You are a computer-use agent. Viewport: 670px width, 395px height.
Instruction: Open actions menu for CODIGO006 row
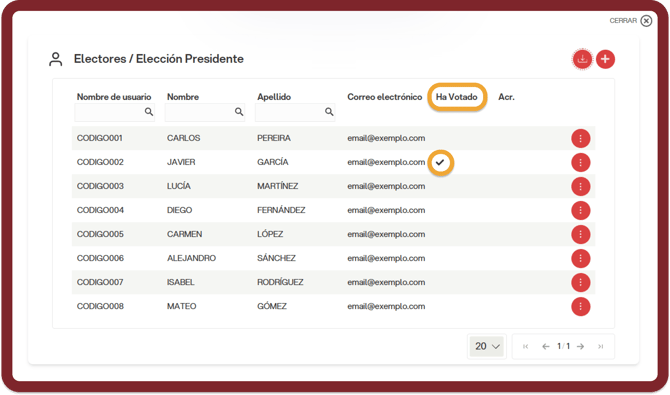click(580, 258)
